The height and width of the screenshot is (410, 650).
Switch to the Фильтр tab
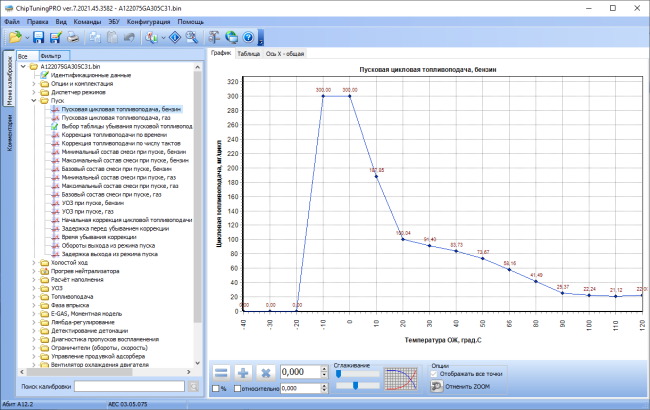coord(54,56)
